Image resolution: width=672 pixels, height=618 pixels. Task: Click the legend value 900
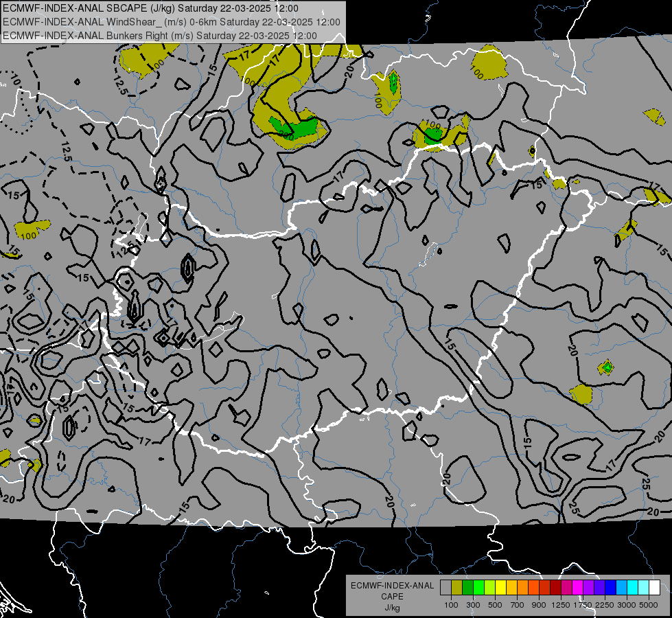(539, 605)
